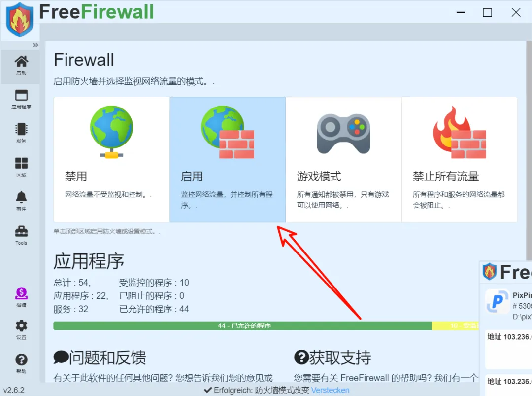Click the FreeFirewall shield logo

20,20
